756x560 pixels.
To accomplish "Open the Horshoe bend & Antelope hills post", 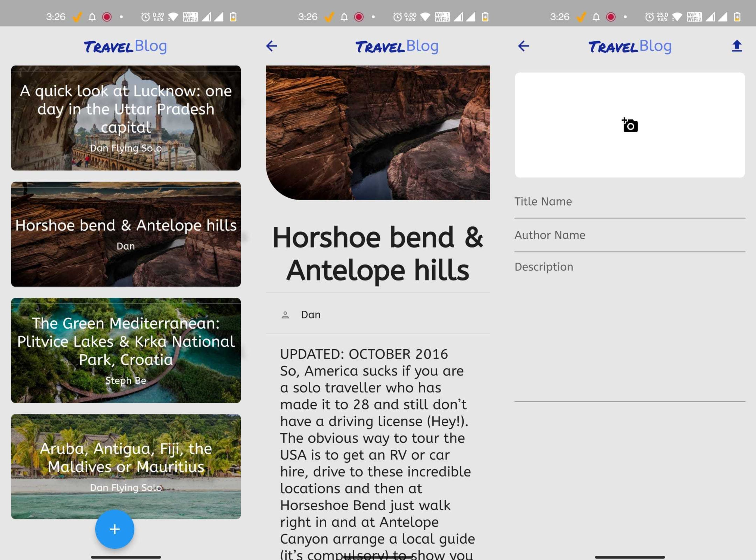I will pos(126,234).
